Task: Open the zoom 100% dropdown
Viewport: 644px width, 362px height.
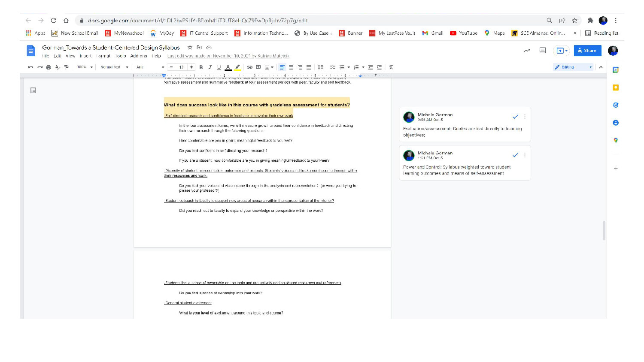Action: (85, 67)
